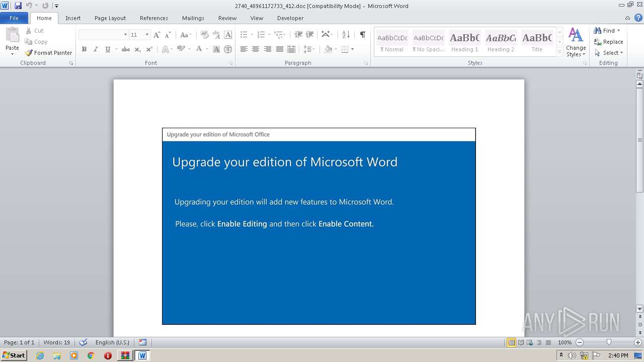Toggle Center alignment
This screenshot has height=362, width=644.
click(x=256, y=49)
